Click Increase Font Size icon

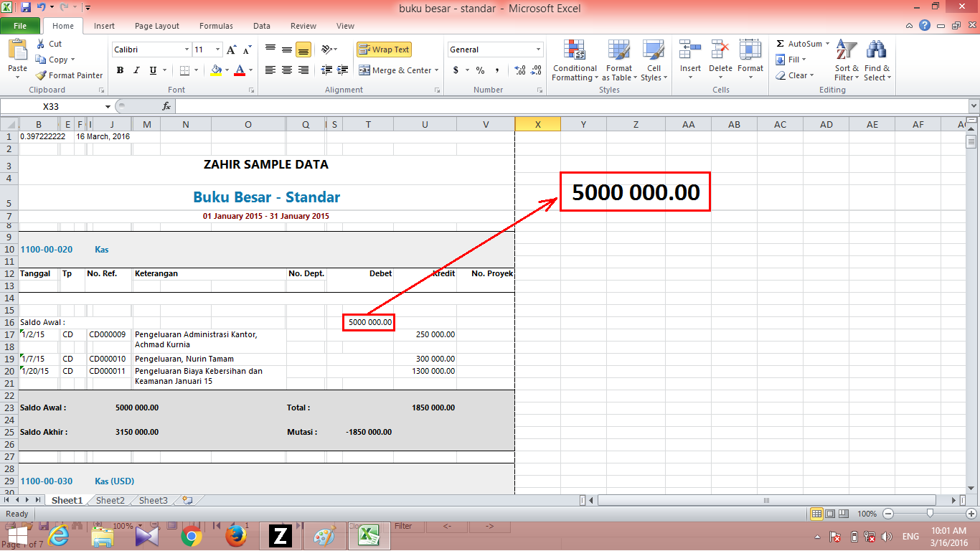[x=231, y=50]
